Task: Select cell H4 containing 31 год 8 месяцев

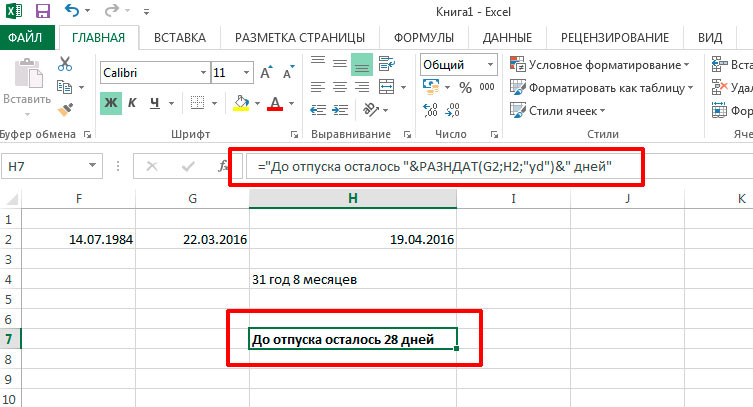Action: pyautogui.click(x=352, y=279)
